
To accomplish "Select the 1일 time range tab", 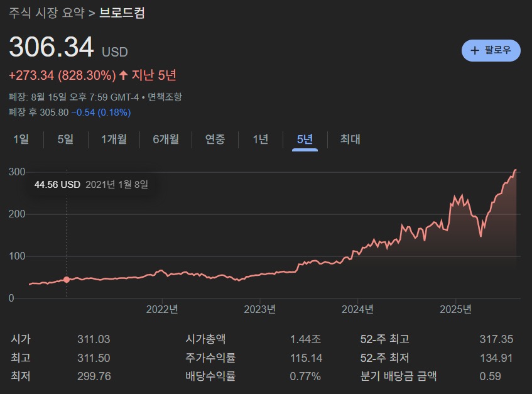I will coord(21,140).
